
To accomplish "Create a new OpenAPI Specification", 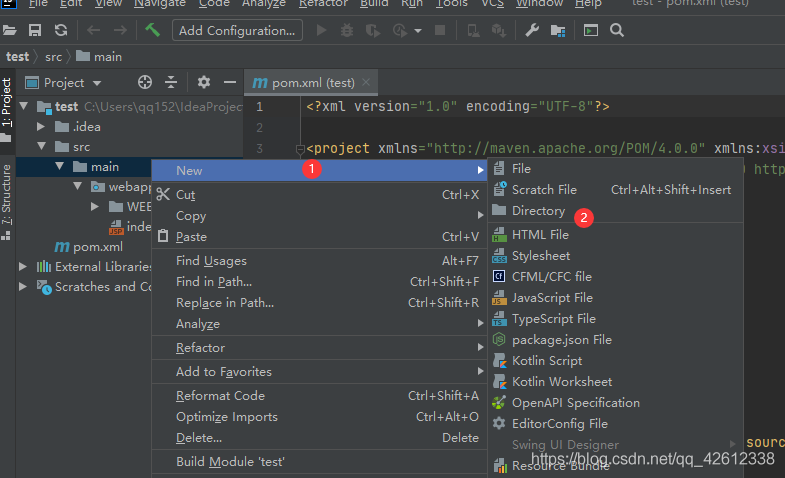I will pyautogui.click(x=615, y=403).
